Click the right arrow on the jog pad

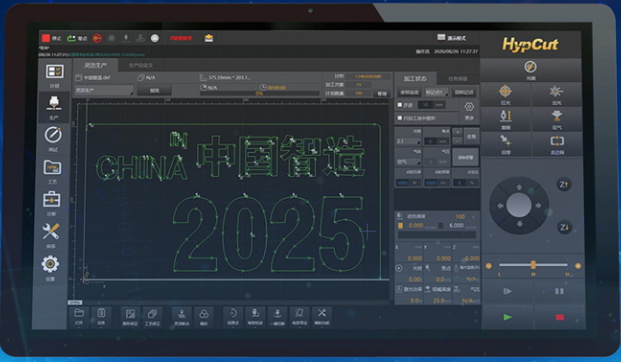click(x=538, y=206)
